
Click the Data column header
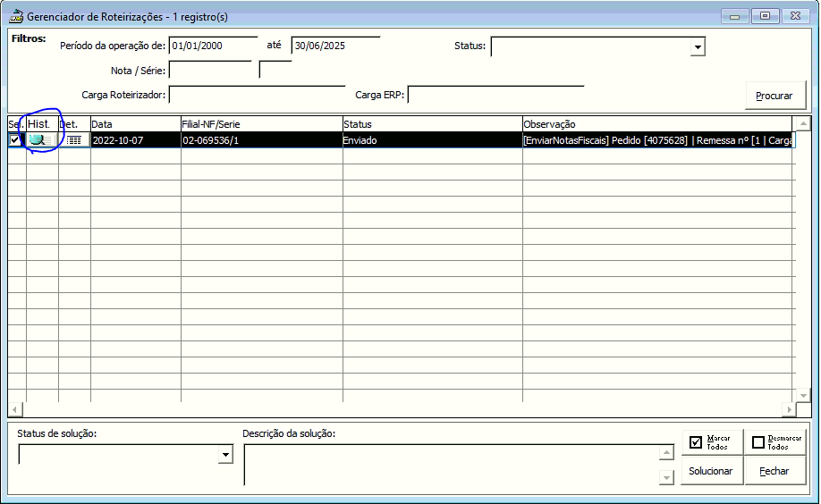(136, 124)
